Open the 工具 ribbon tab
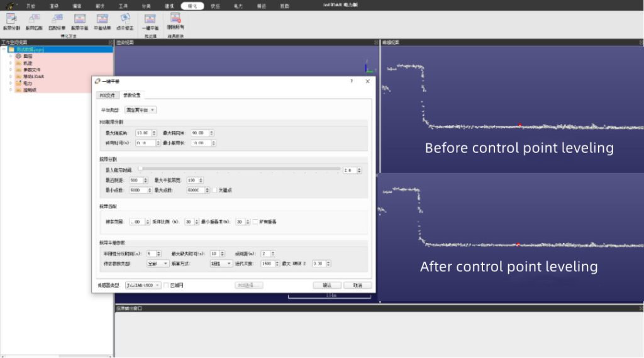 (x=123, y=6)
